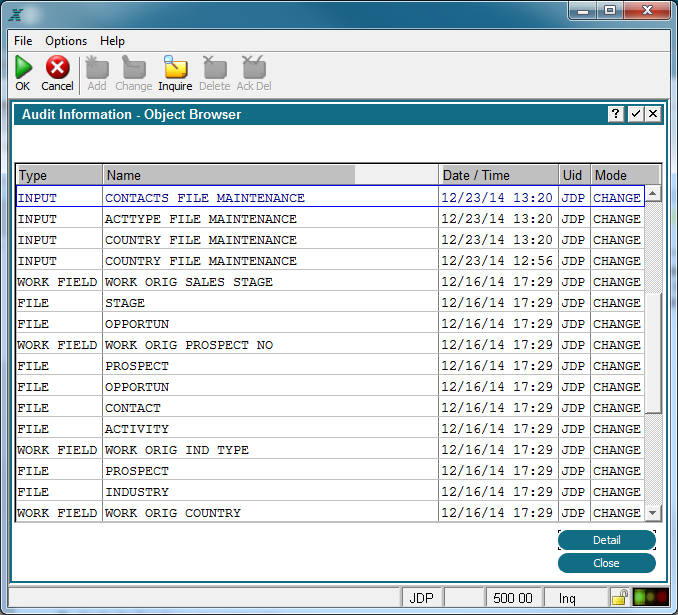Select the ACTTYPE FILE MAINTENANCE row

(x=330, y=218)
